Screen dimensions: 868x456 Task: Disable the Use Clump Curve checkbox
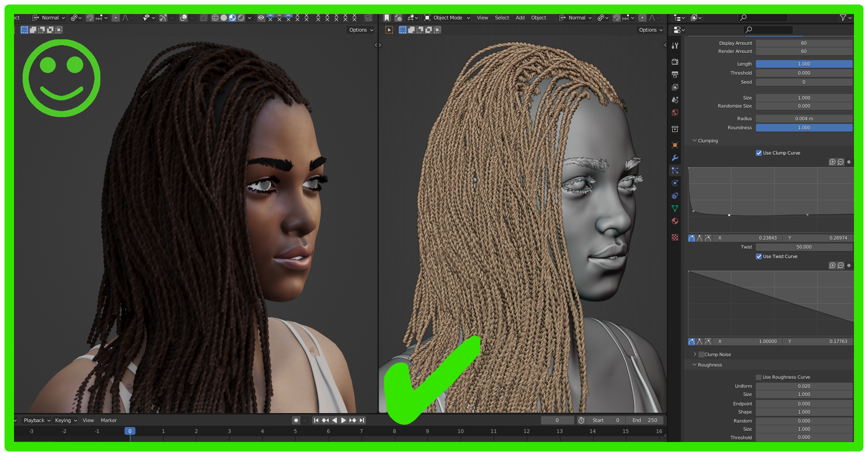(x=759, y=153)
